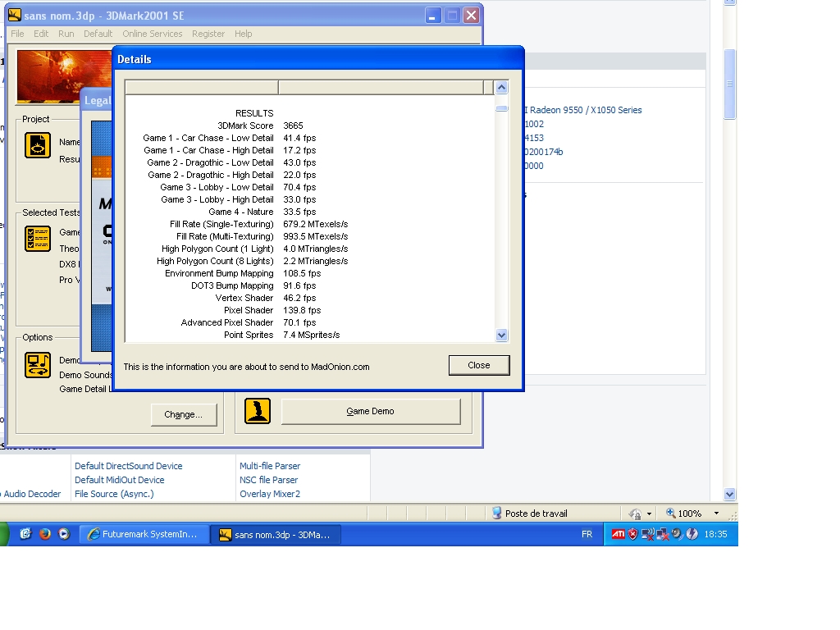The image size is (840, 630).
Task: Minimize the 3DMark2001 SE window
Action: coord(433,16)
